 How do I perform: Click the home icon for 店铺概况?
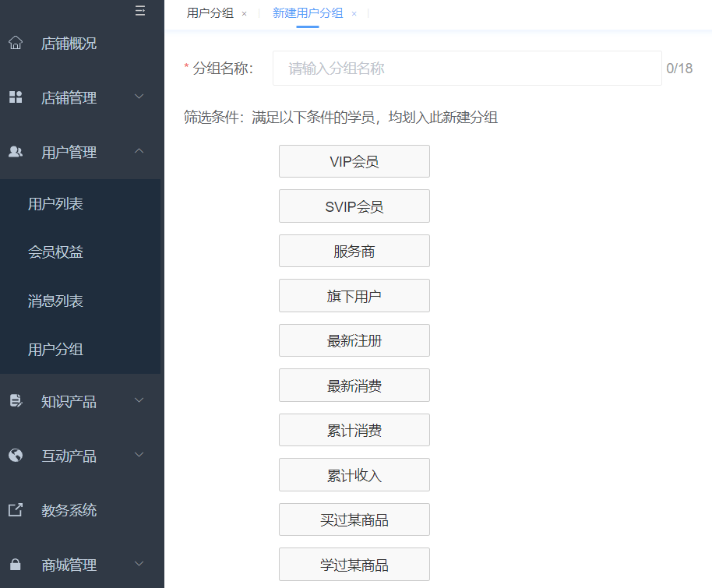click(x=16, y=43)
